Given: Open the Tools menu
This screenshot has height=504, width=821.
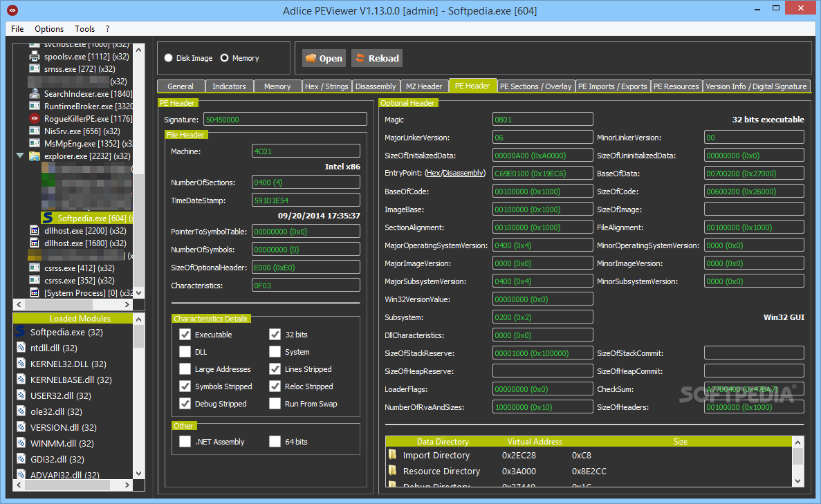Looking at the screenshot, I should point(84,29).
